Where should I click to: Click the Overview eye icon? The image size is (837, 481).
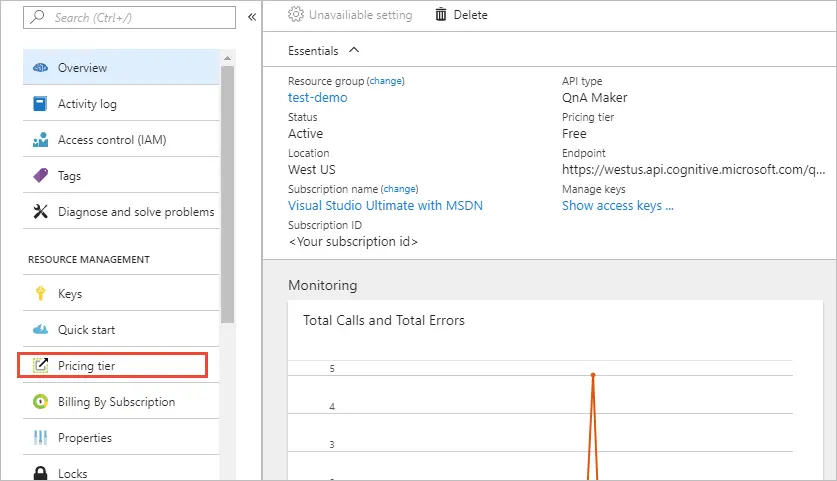pos(41,68)
